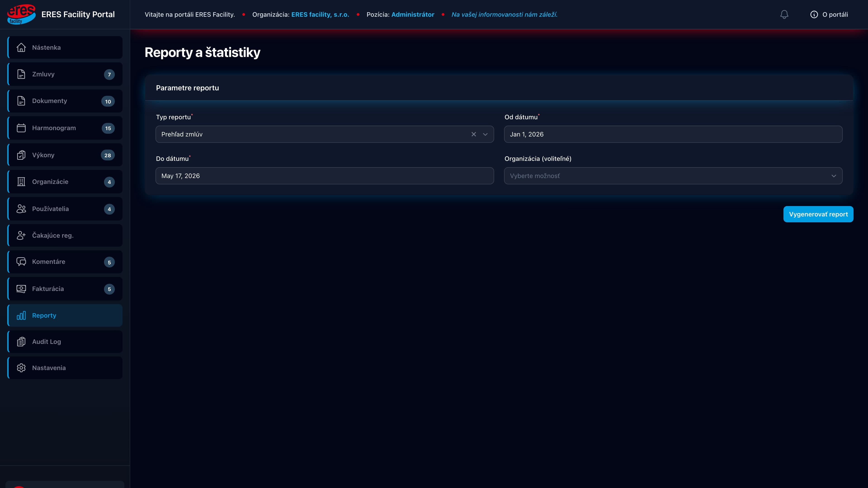This screenshot has height=488, width=868.
Task: Click the Prehľad zmlúv selected value
Action: (182, 134)
